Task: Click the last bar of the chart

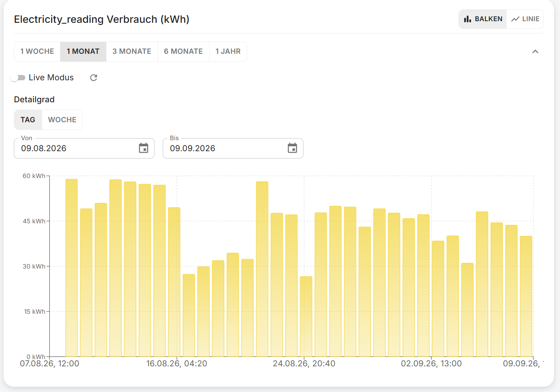Action: (x=526, y=296)
